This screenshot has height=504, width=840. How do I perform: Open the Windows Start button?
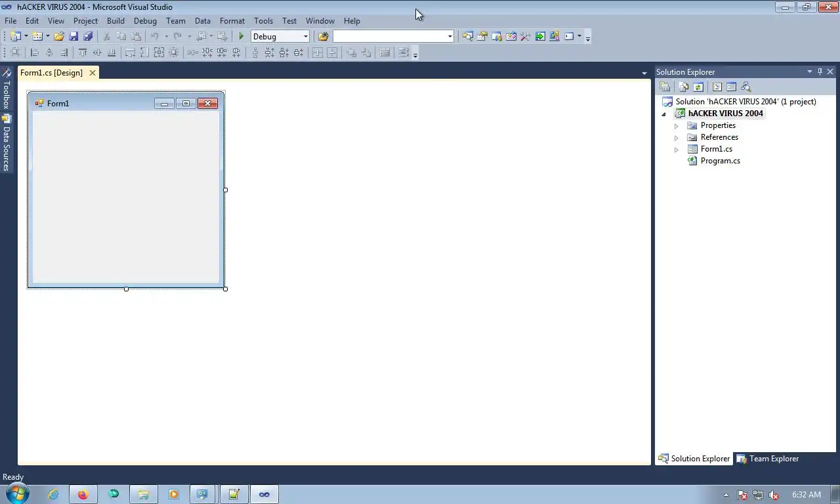pyautogui.click(x=17, y=494)
